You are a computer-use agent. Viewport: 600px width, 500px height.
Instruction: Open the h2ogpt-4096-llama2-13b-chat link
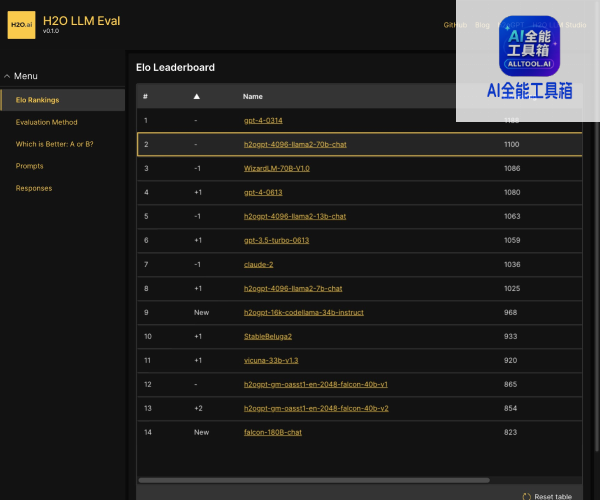click(295, 217)
